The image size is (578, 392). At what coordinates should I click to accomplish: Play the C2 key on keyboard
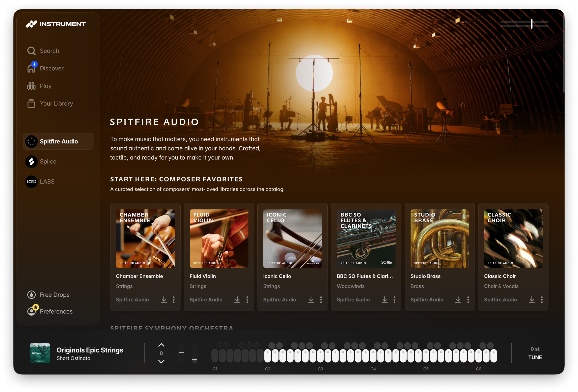coord(268,355)
